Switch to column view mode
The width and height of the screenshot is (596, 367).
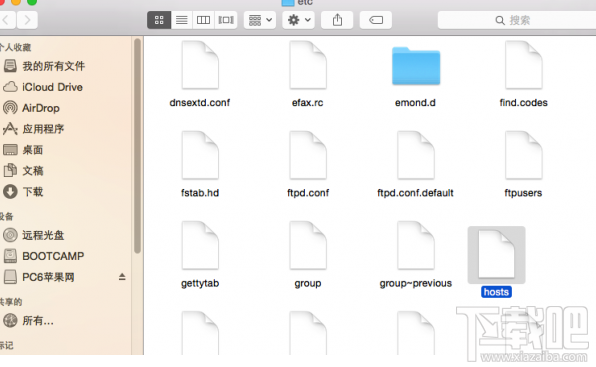click(x=203, y=20)
